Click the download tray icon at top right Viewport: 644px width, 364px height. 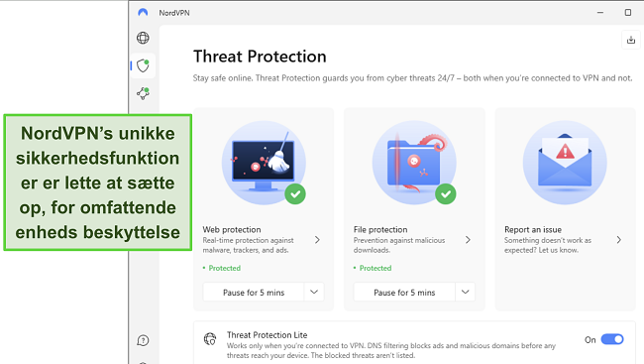(631, 40)
